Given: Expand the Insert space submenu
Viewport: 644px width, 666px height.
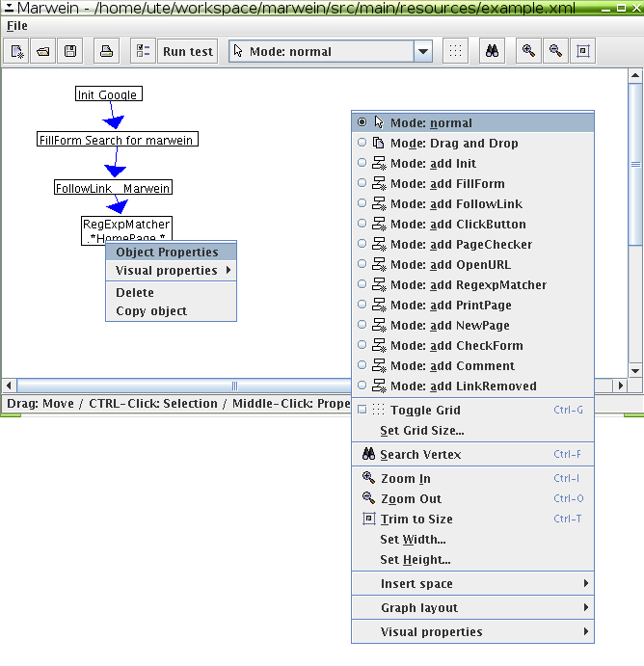Looking at the screenshot, I should [472, 584].
